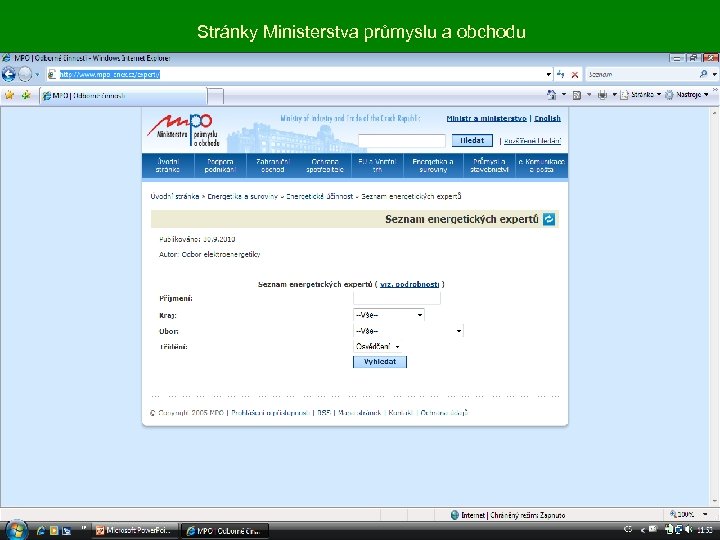Image resolution: width=720 pixels, height=540 pixels.
Task: Click the magnifier search icon
Action: (703, 74)
